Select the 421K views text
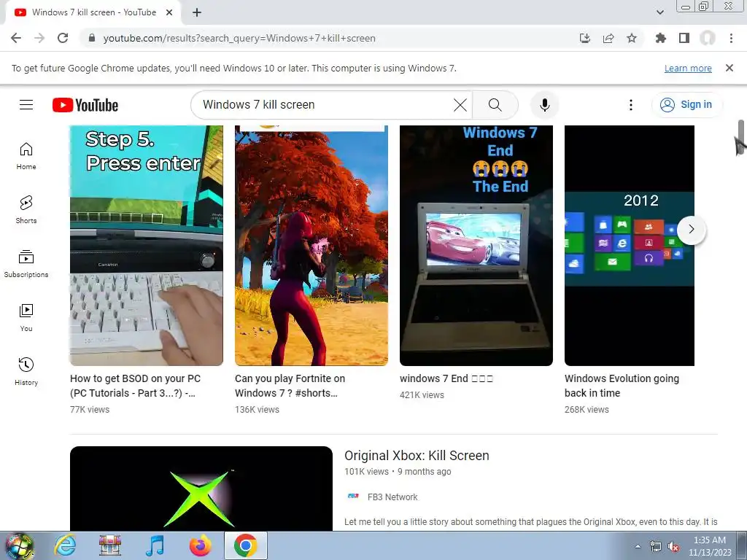Viewport: 747px width, 560px height. click(422, 394)
